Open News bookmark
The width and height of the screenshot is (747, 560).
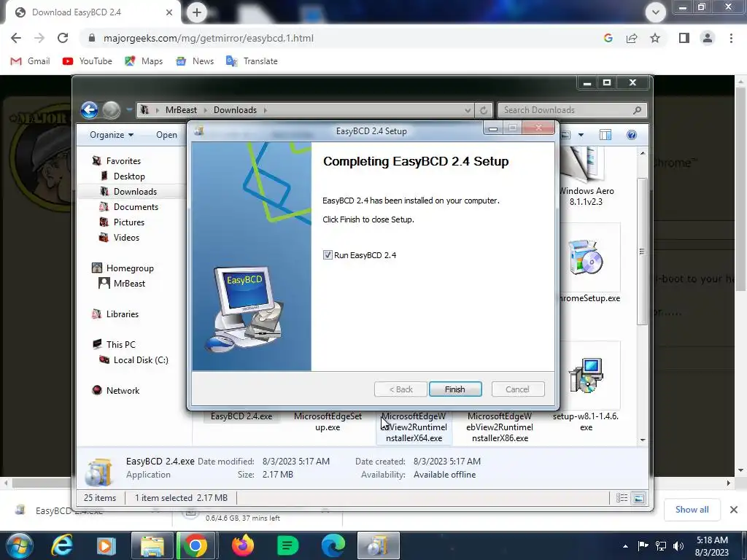click(x=195, y=61)
